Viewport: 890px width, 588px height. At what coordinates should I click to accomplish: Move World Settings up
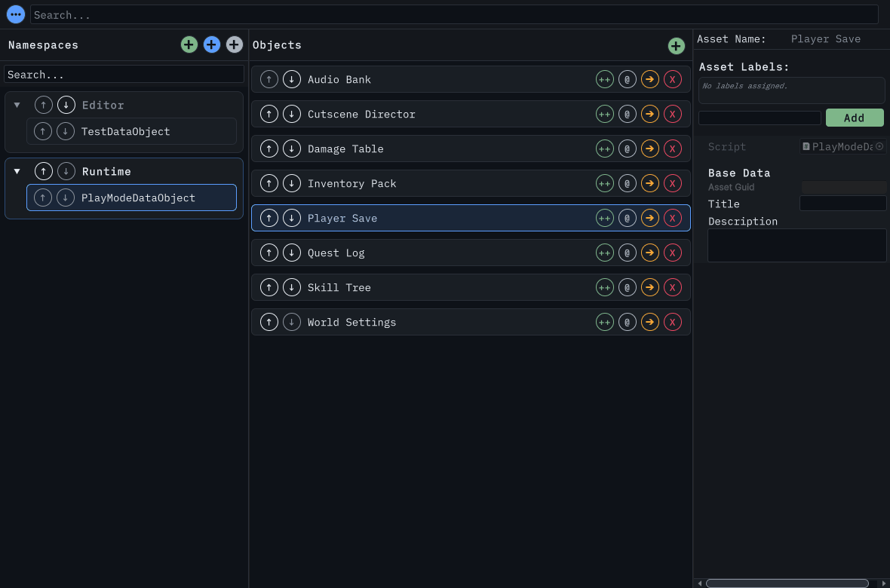[269, 321]
